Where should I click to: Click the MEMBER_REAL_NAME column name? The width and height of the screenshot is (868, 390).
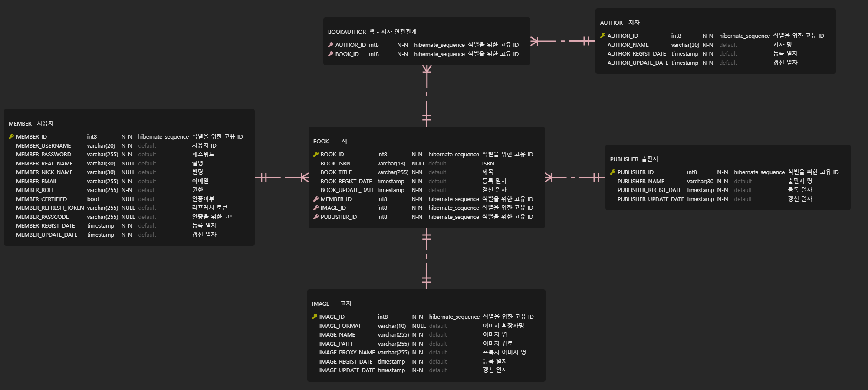click(x=44, y=163)
